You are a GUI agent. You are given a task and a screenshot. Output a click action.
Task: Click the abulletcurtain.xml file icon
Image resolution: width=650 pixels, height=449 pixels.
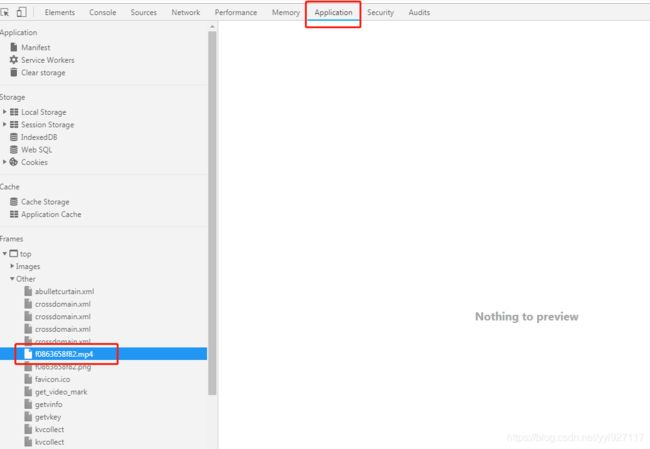(x=28, y=291)
